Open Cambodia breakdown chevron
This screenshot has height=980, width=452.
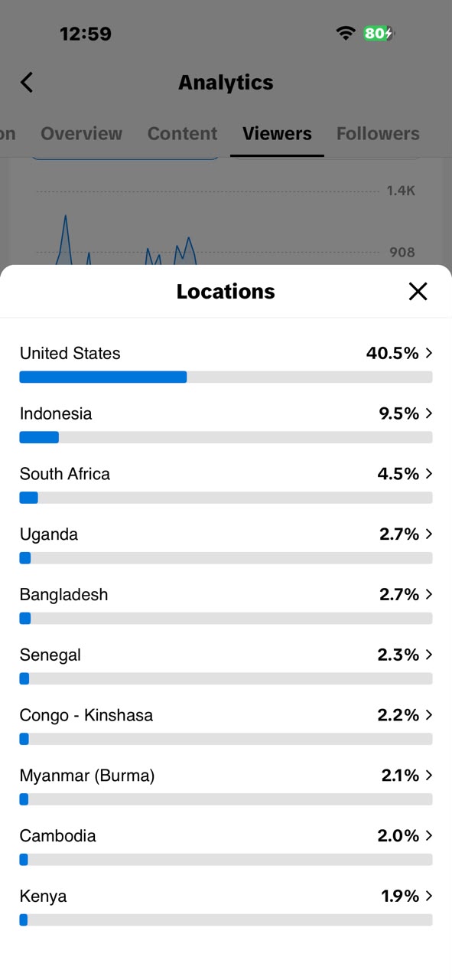[x=429, y=835]
